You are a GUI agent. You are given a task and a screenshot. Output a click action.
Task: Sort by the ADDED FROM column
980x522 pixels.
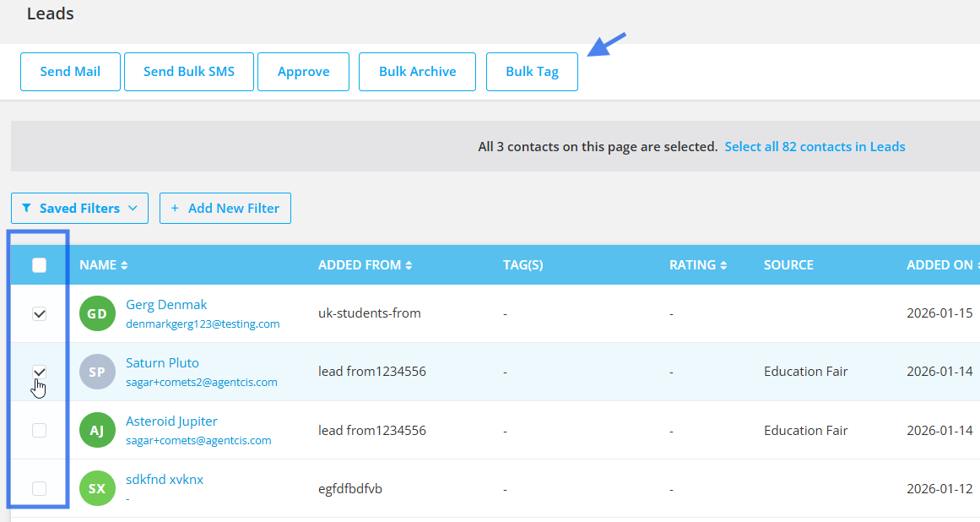(365, 265)
